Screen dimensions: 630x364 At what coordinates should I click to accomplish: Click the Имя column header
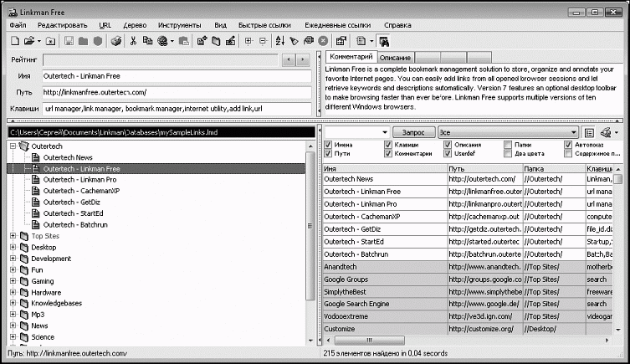pyautogui.click(x=382, y=168)
